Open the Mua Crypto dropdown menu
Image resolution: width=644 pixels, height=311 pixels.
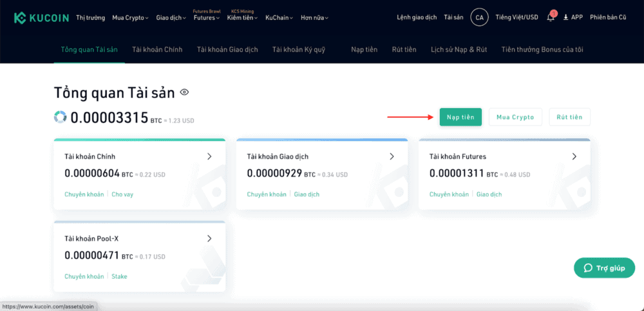click(x=130, y=17)
